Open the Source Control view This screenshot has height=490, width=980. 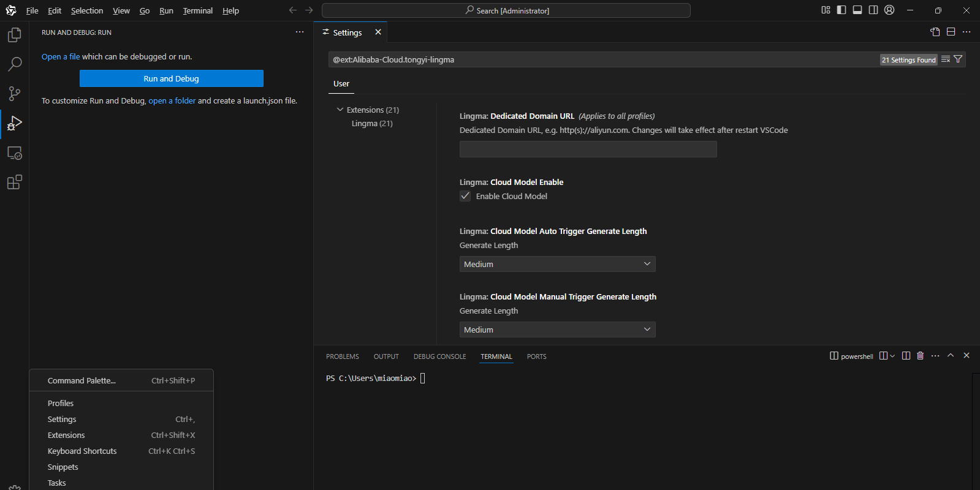14,93
